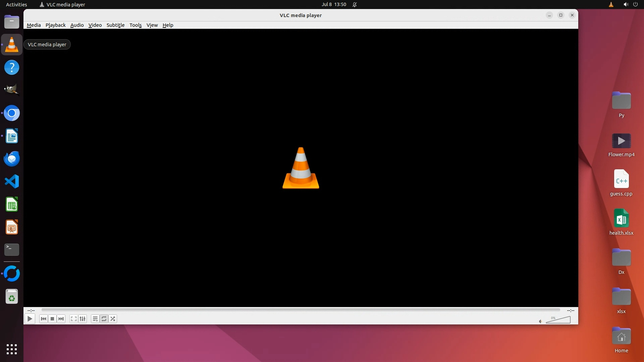Toggle fullscreen video mode

pos(74,319)
